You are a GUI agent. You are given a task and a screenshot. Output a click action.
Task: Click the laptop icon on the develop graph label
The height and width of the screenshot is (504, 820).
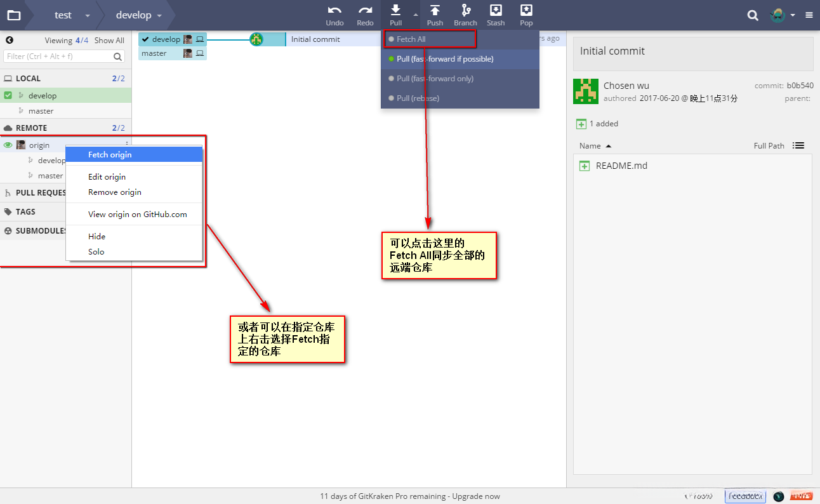(200, 39)
